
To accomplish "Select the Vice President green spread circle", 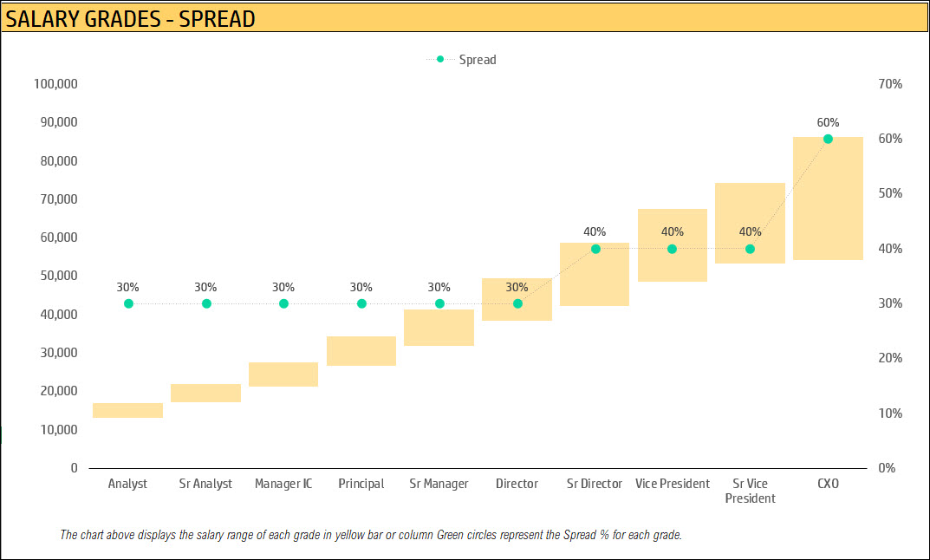I will [x=672, y=249].
